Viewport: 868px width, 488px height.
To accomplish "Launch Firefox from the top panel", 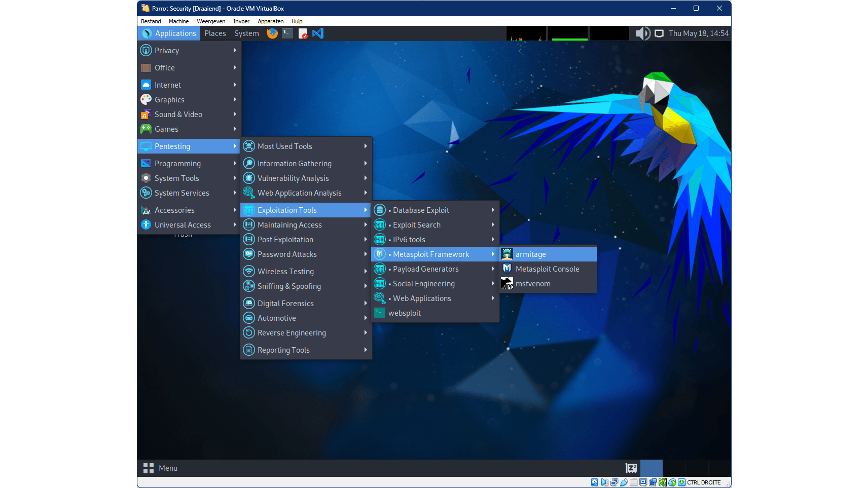I will pyautogui.click(x=272, y=33).
